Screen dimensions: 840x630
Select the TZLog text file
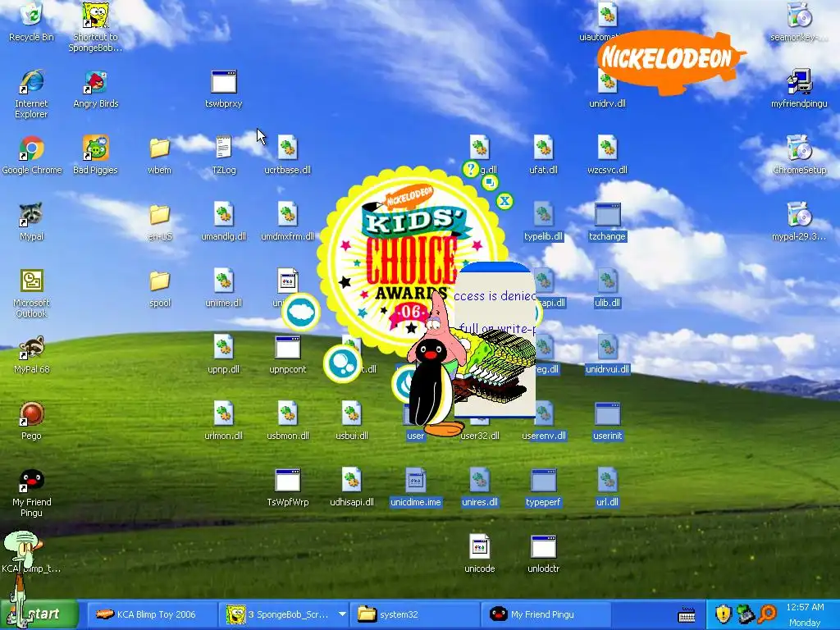[224, 155]
